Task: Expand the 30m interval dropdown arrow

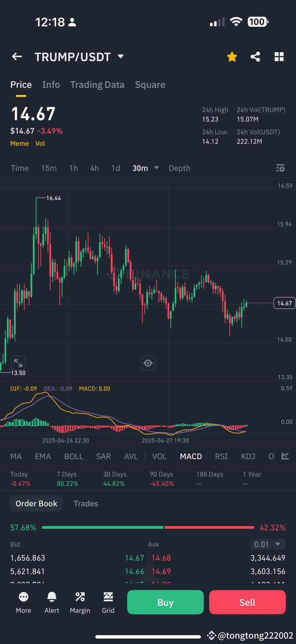Action: tap(156, 168)
